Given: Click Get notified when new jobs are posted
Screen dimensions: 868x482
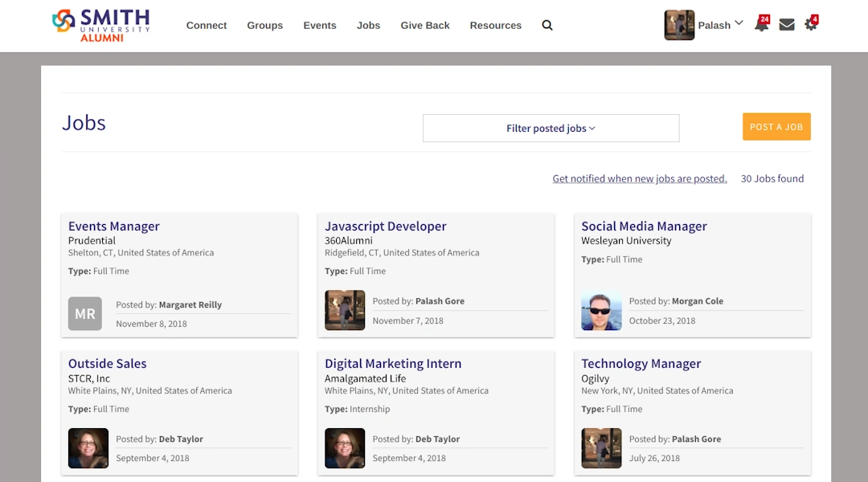Looking at the screenshot, I should pyautogui.click(x=640, y=179).
